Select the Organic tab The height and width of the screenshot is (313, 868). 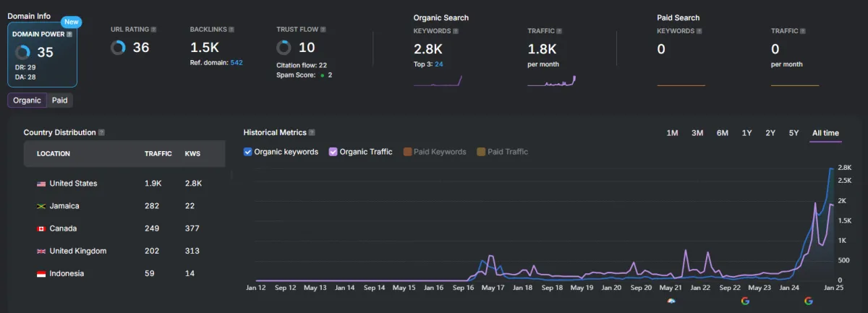click(27, 100)
